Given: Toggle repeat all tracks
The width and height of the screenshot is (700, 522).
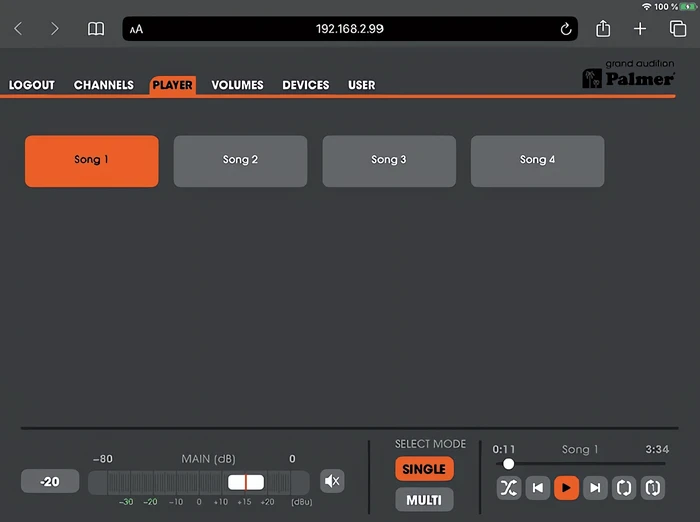Looking at the screenshot, I should [624, 488].
